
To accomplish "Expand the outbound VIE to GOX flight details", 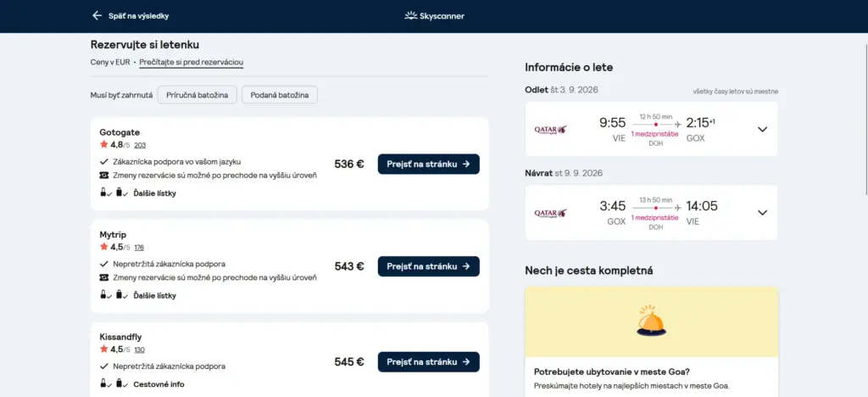I will pos(762,130).
